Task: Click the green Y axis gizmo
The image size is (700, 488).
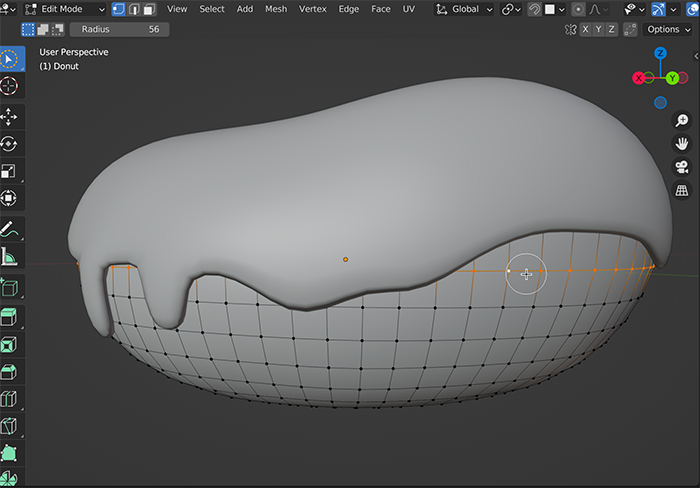Action: (x=672, y=77)
